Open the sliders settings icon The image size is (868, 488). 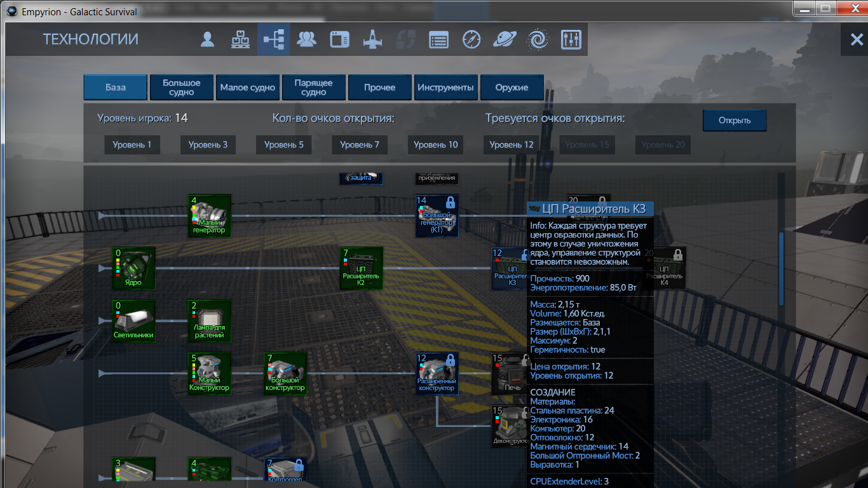[x=571, y=39]
